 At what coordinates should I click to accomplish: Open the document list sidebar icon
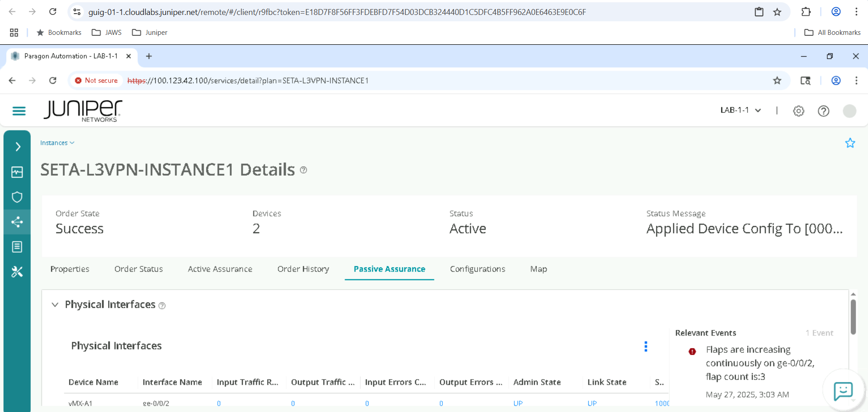[17, 247]
